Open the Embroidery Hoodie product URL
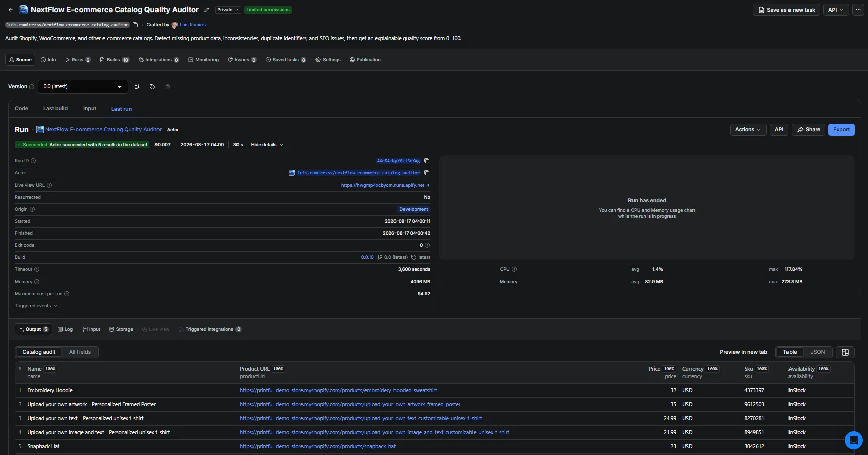 point(338,391)
